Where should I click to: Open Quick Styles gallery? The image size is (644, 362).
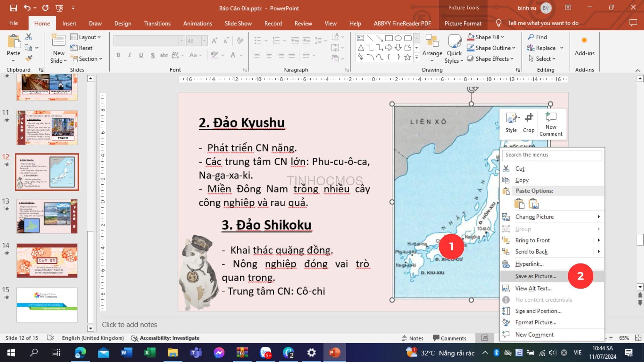coord(454,49)
